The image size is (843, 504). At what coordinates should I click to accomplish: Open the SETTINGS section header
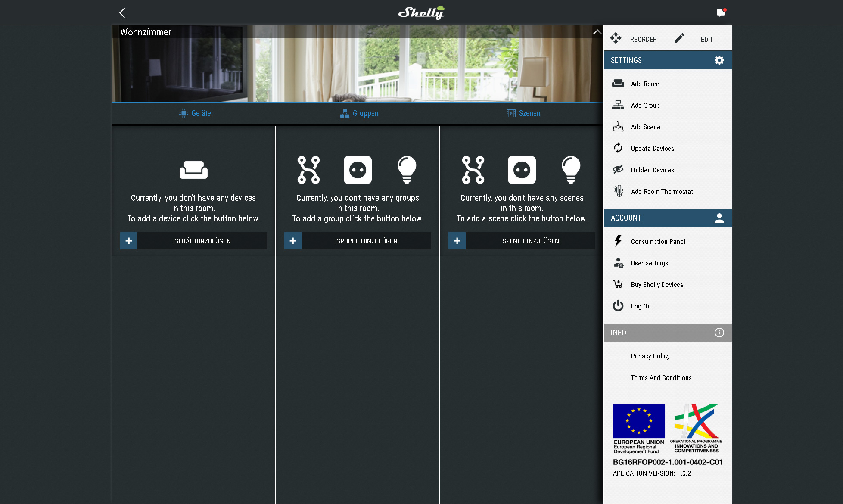(668, 60)
